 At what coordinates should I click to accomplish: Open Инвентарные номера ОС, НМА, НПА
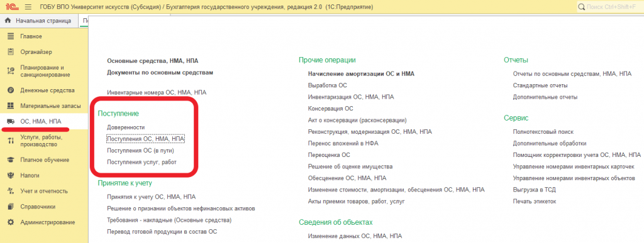(157, 92)
